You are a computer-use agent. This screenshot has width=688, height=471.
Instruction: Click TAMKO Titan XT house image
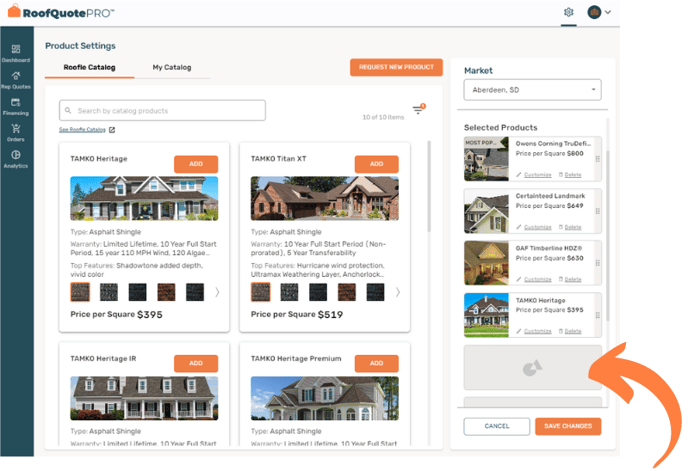(325, 198)
